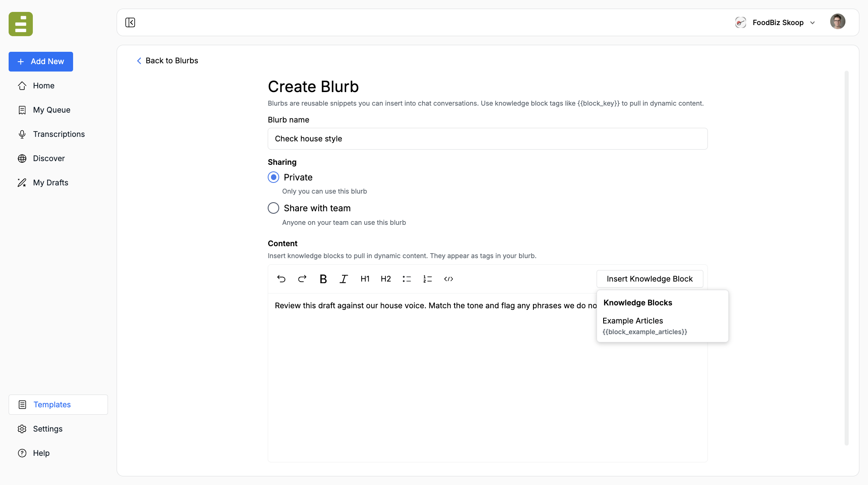Click the Add New button

pos(41,61)
